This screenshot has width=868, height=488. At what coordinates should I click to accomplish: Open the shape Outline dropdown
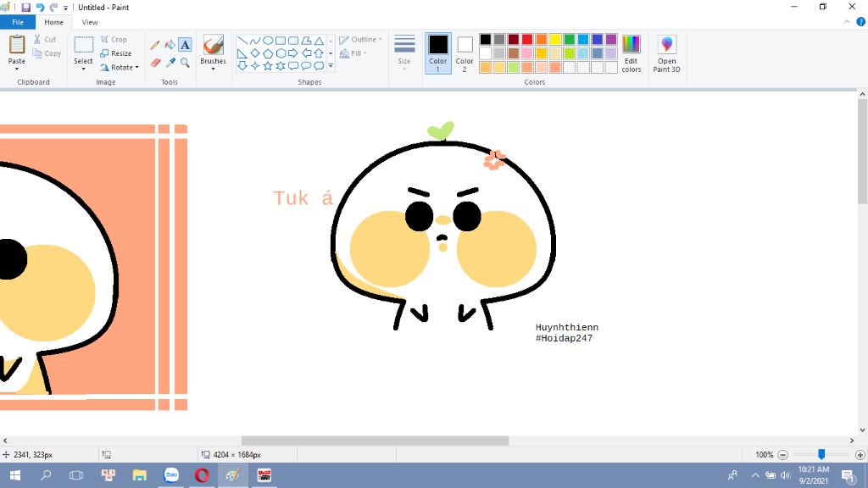[360, 39]
